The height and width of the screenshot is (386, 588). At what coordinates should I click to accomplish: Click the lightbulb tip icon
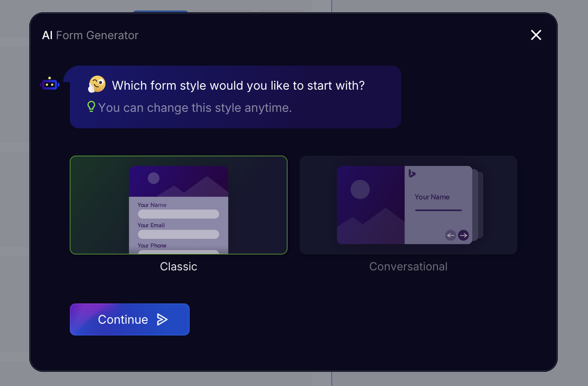coord(90,107)
